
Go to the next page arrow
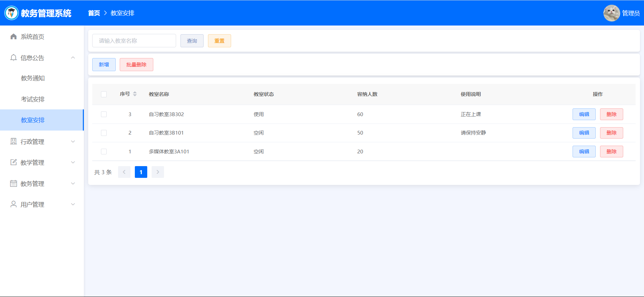pyautogui.click(x=158, y=172)
